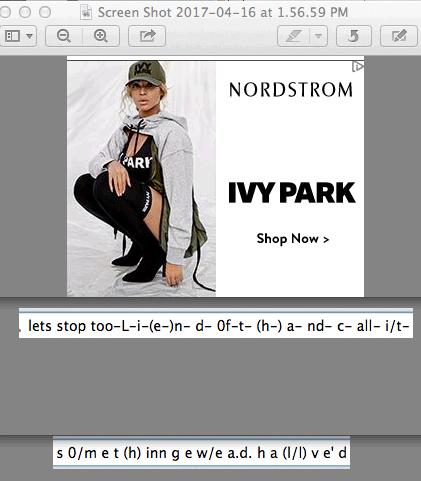The height and width of the screenshot is (481, 421).
Task: Zoom in using the plus magnifier
Action: [101, 36]
